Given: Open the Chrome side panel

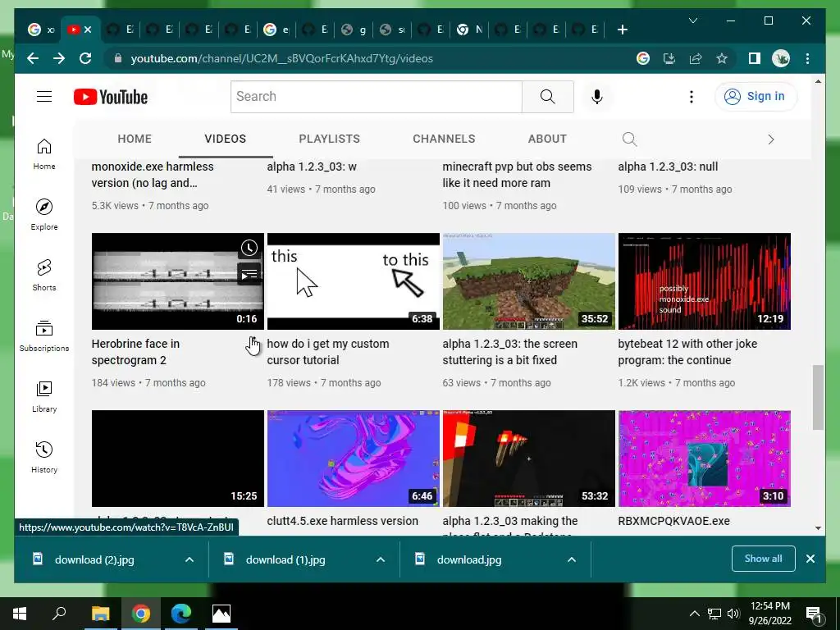Looking at the screenshot, I should coord(755,58).
